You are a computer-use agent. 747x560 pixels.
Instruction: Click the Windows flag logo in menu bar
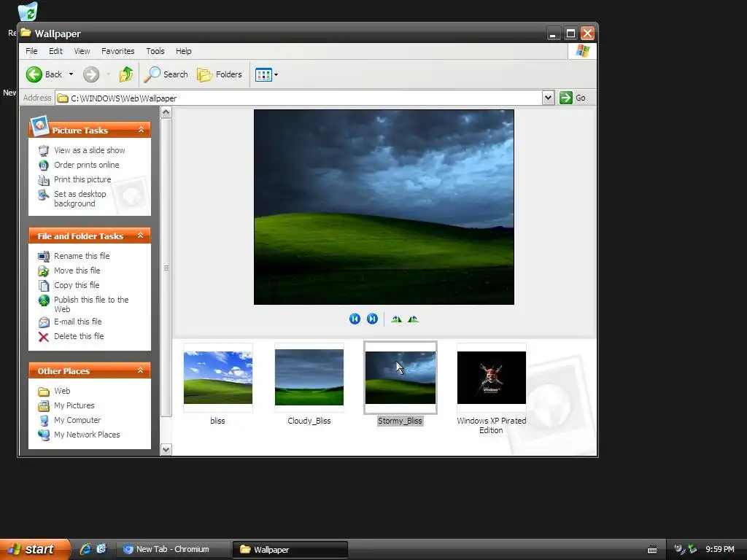pyautogui.click(x=582, y=51)
